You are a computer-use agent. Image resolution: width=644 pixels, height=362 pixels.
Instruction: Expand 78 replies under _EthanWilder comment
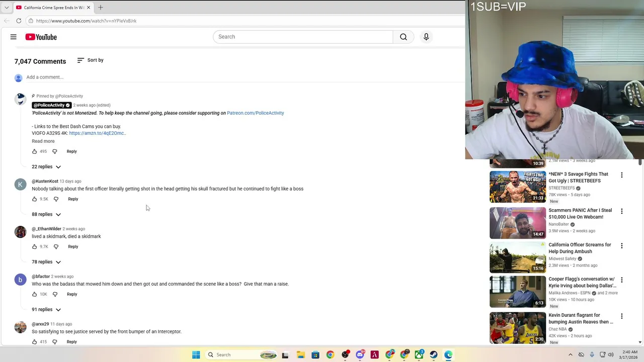[46, 262]
